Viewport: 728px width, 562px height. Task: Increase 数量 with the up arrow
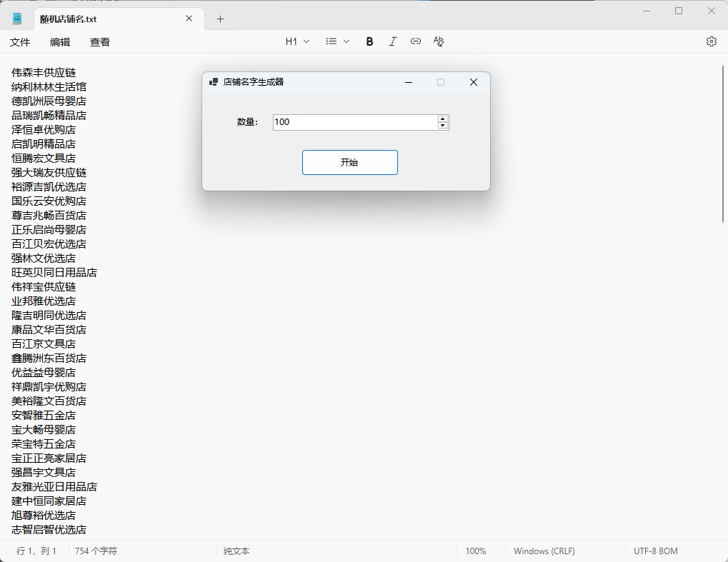coord(443,119)
